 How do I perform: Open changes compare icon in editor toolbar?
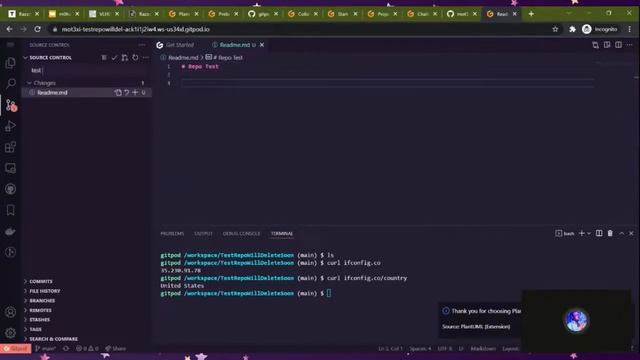pyautogui.click(x=596, y=45)
